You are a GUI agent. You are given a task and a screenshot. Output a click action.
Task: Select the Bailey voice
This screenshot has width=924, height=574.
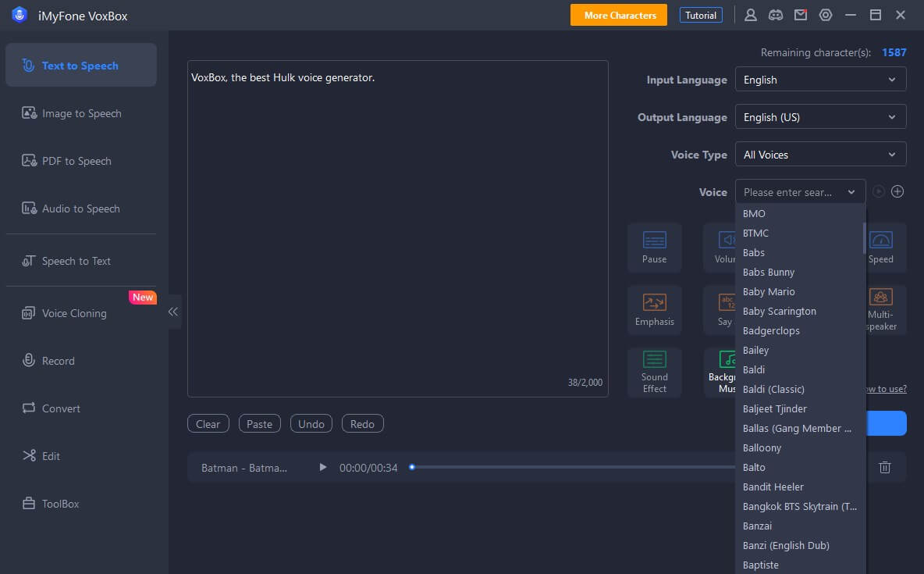pyautogui.click(x=800, y=350)
